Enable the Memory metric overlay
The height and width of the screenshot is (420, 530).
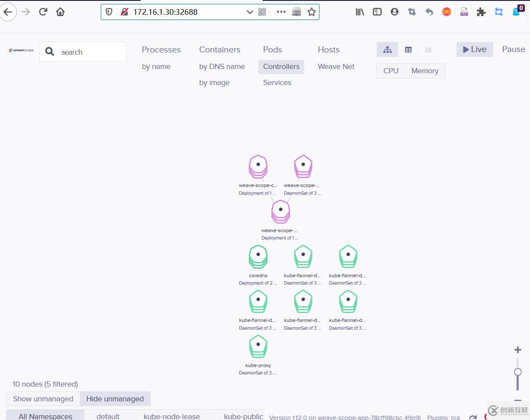(424, 71)
